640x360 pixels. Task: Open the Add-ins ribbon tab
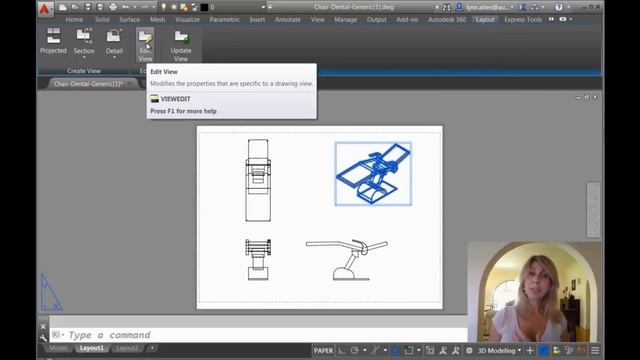(407, 20)
